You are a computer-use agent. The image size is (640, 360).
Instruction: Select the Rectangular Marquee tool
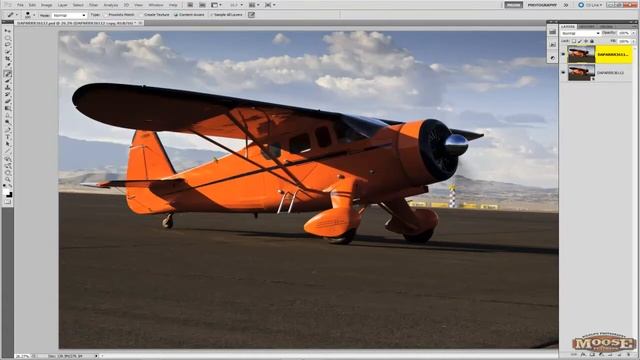pos(8,38)
